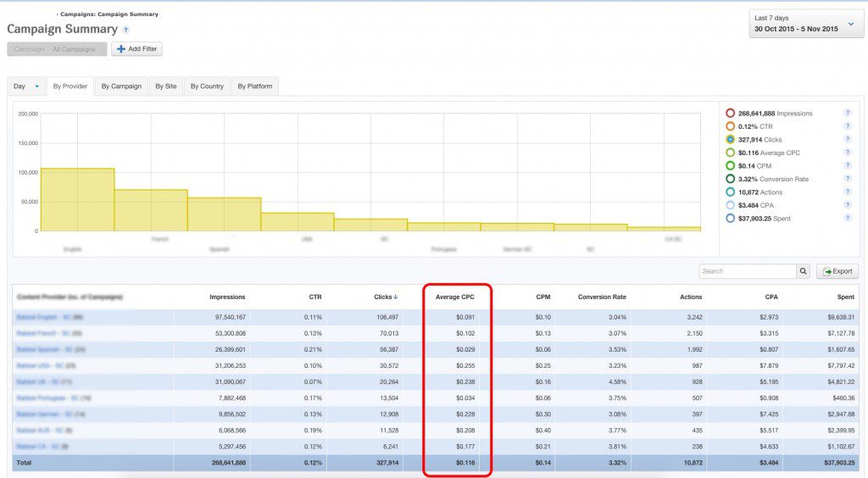Sort table by CPA column header
This screenshot has width=868, height=478.
pos(771,297)
